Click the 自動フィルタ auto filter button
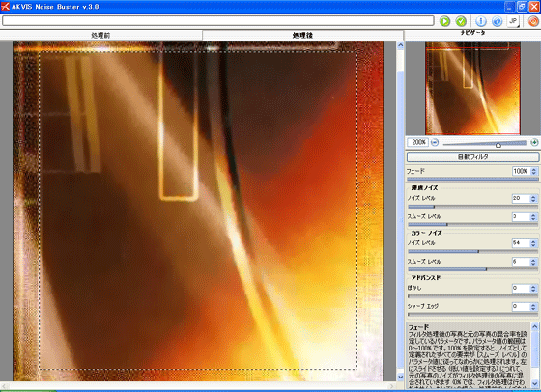The width and height of the screenshot is (541, 392). click(x=472, y=156)
